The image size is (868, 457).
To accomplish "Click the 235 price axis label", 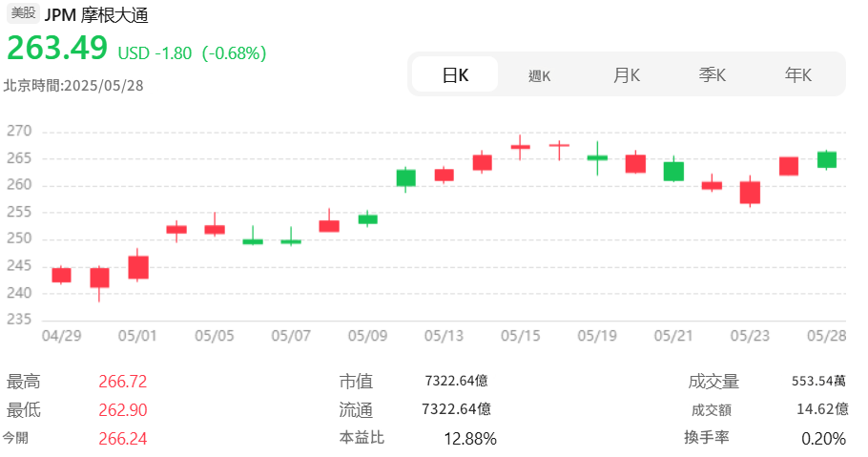I will click(x=19, y=320).
